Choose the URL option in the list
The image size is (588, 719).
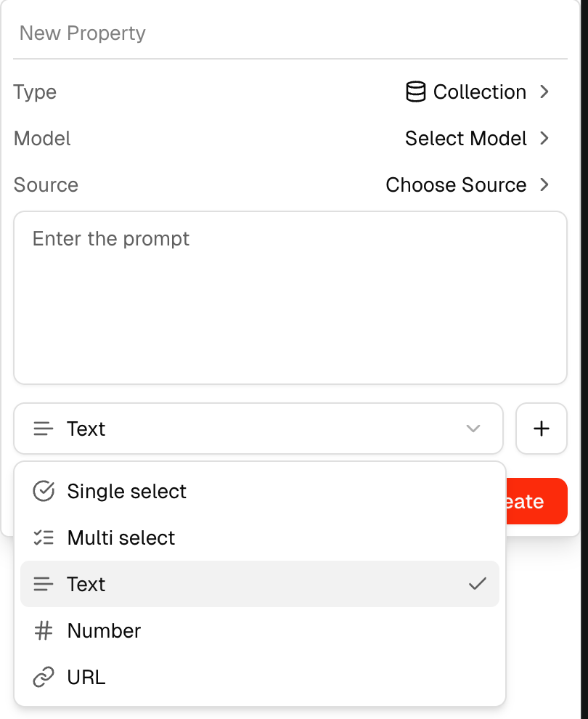click(x=86, y=678)
